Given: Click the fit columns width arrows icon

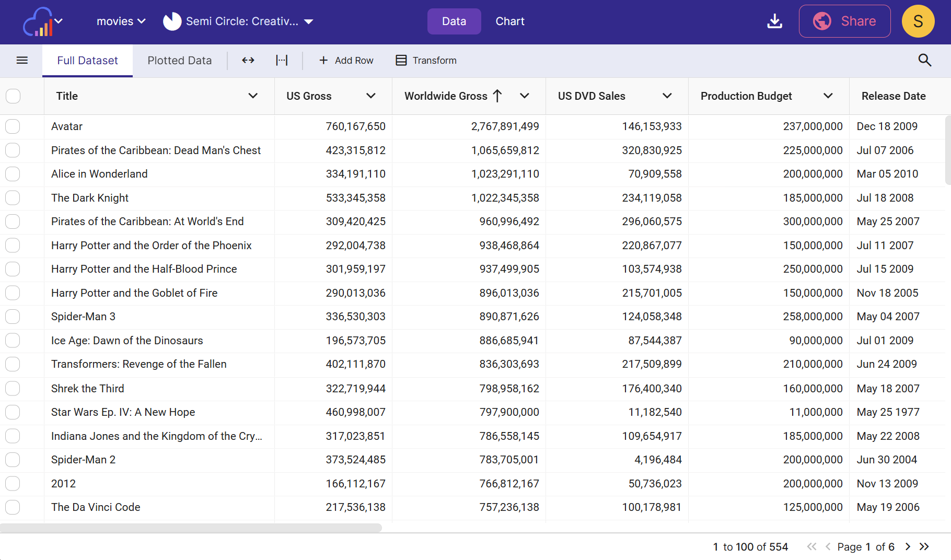Looking at the screenshot, I should click(248, 61).
